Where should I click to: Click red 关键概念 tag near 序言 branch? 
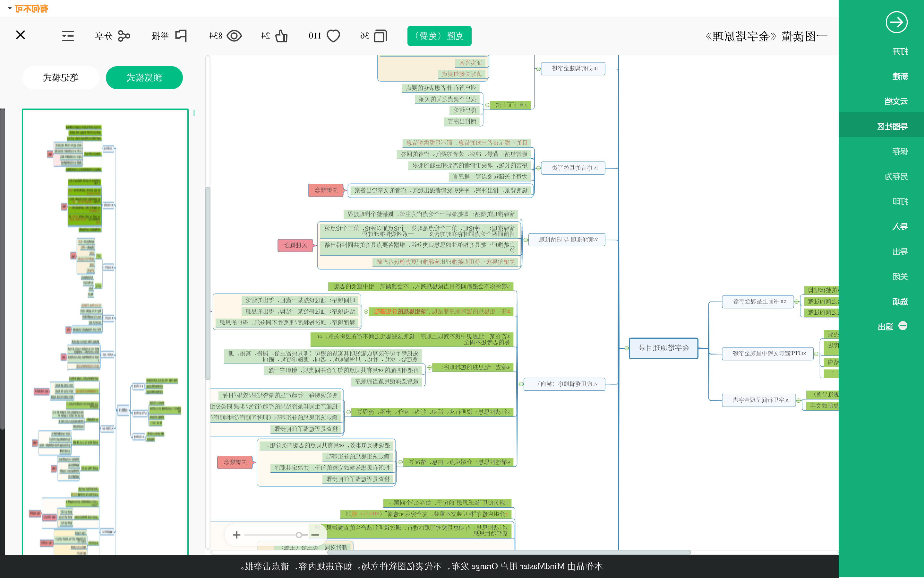[326, 190]
